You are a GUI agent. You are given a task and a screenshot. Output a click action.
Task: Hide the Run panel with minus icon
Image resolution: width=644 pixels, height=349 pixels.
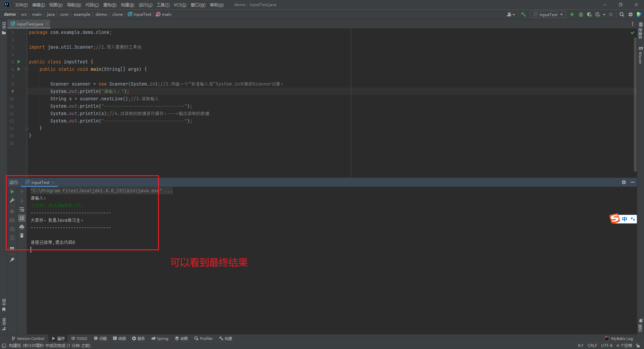coord(633,182)
